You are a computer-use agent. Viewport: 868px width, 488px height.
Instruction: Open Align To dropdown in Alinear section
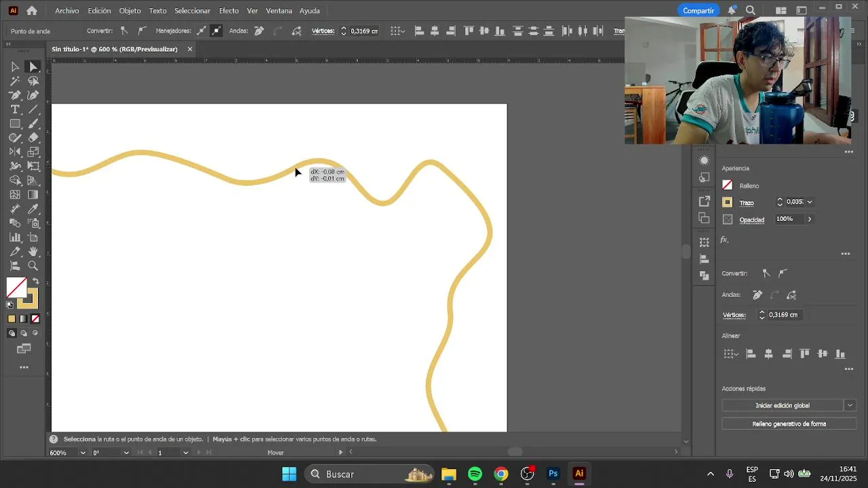[x=730, y=354]
